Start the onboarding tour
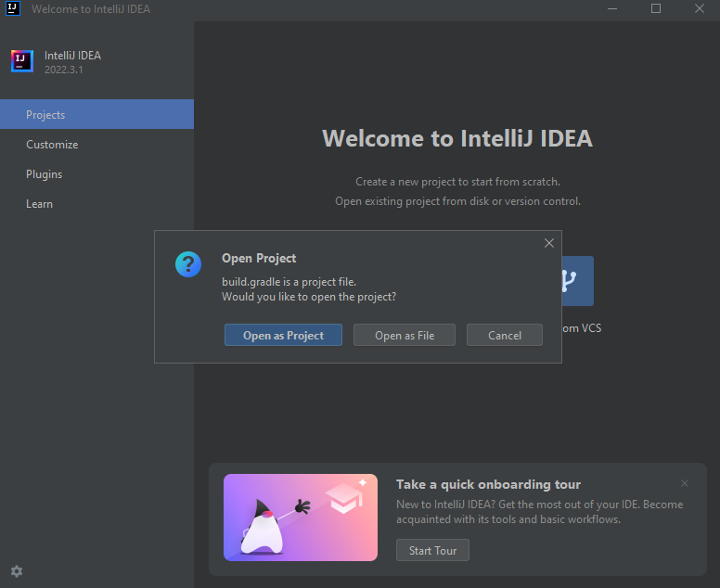 [x=432, y=550]
